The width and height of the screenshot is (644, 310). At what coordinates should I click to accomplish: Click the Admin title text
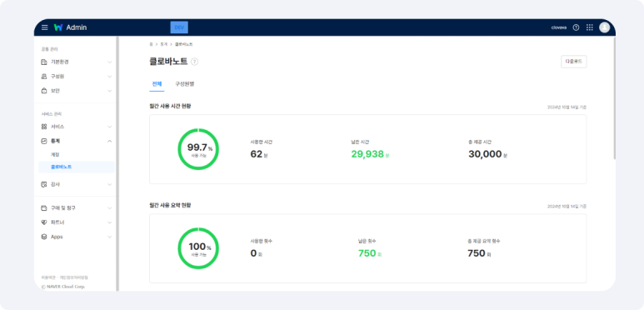click(77, 27)
